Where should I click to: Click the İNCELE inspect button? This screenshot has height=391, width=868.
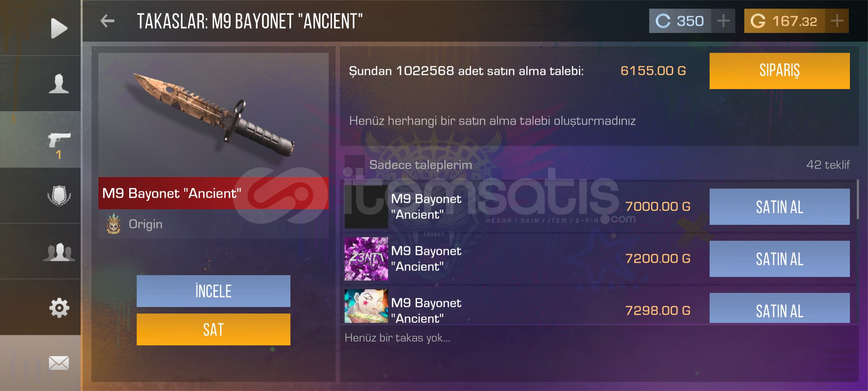point(213,291)
